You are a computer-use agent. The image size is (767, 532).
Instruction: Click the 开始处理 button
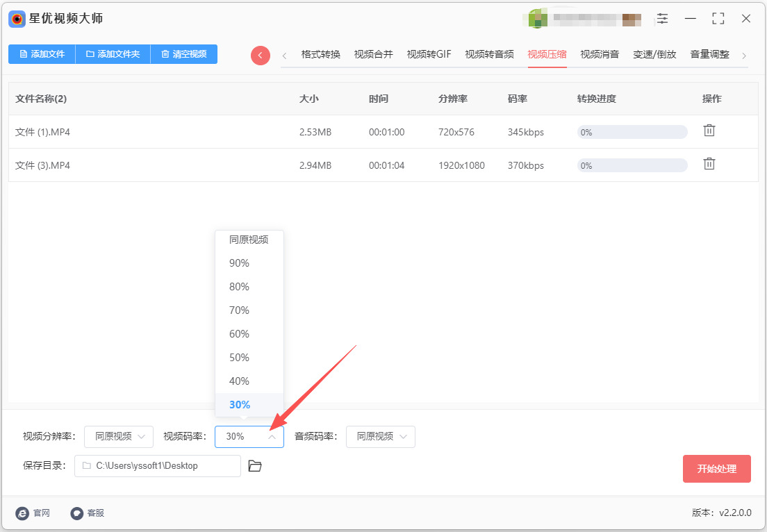tap(716, 469)
